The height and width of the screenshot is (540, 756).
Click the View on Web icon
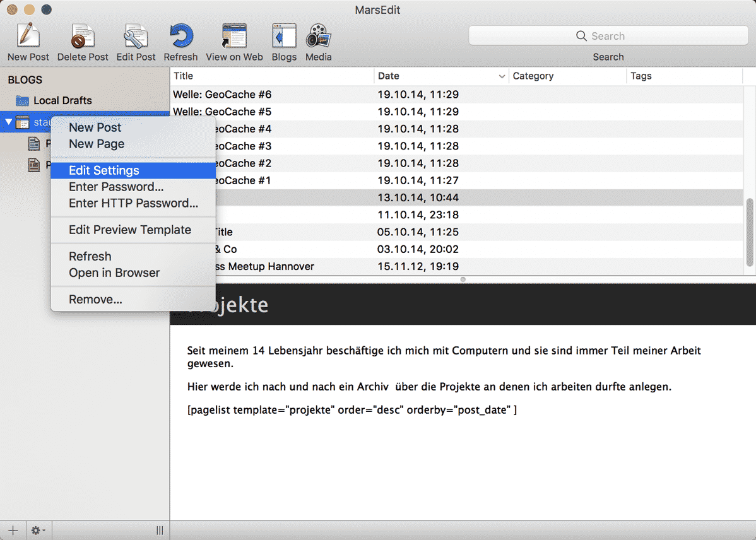point(234,37)
